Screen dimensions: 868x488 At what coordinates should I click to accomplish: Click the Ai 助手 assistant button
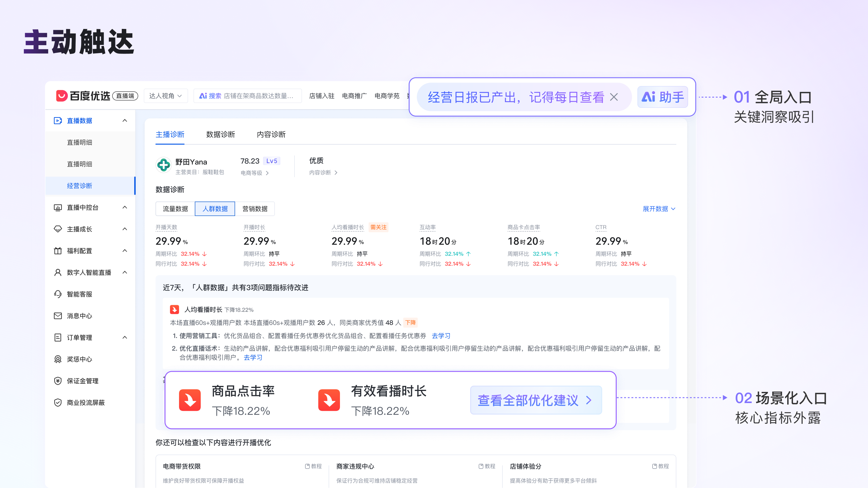pos(662,97)
